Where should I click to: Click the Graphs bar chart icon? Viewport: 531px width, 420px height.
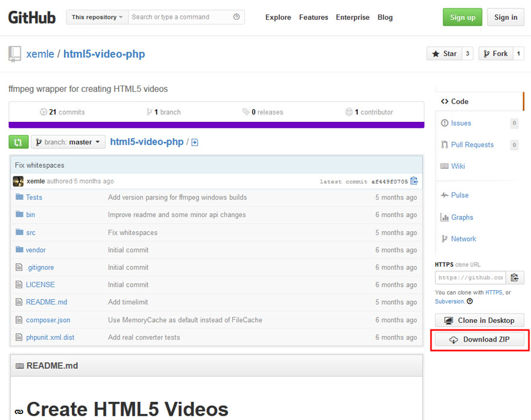tap(444, 217)
